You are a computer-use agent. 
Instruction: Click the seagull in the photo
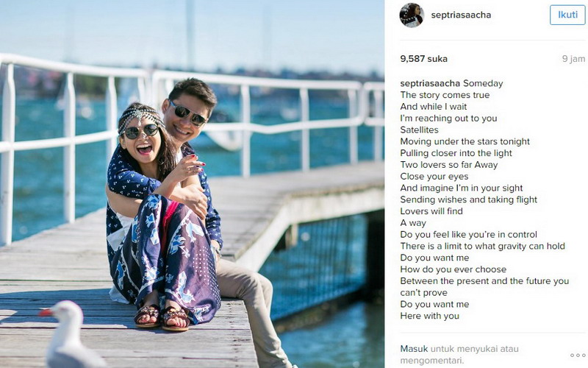[68, 335]
